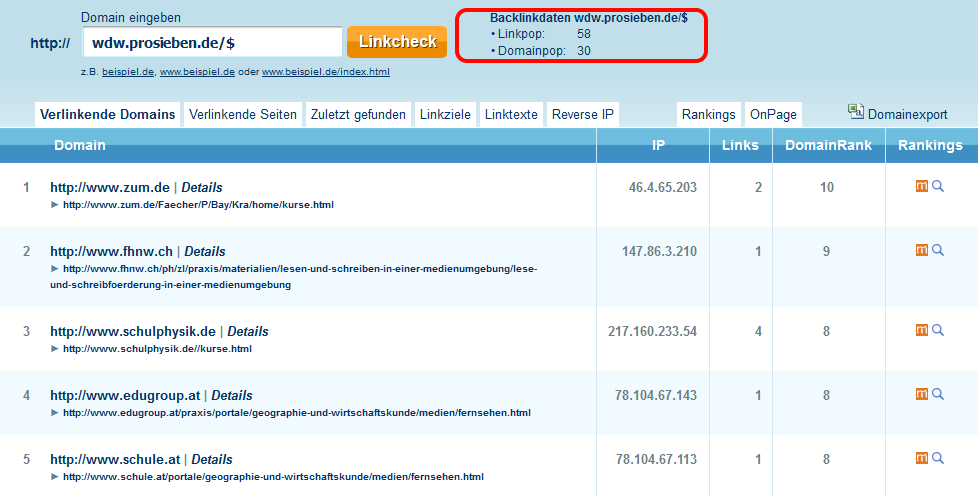Screen dimensions: 978x496
Task: Open Details for edugroup.at
Action: [231, 396]
